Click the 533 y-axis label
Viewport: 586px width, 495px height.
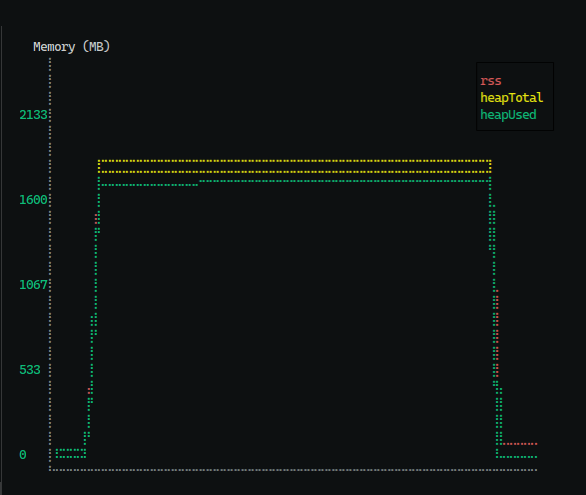point(30,370)
